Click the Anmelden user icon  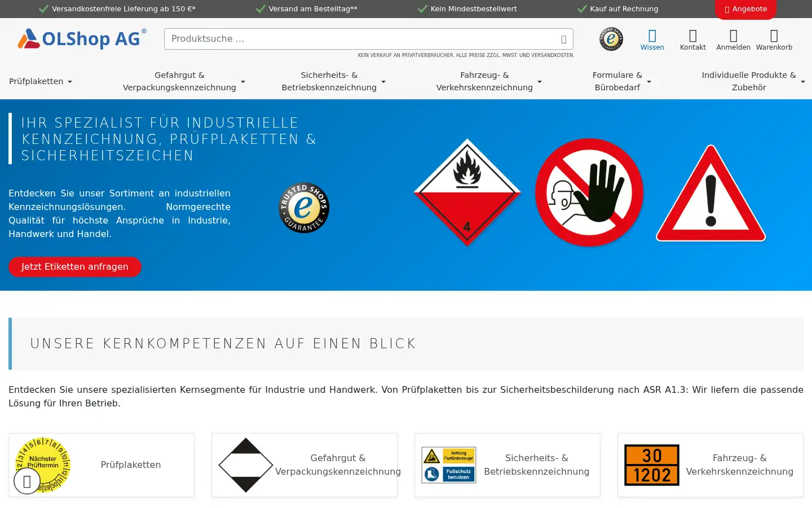pos(734,36)
